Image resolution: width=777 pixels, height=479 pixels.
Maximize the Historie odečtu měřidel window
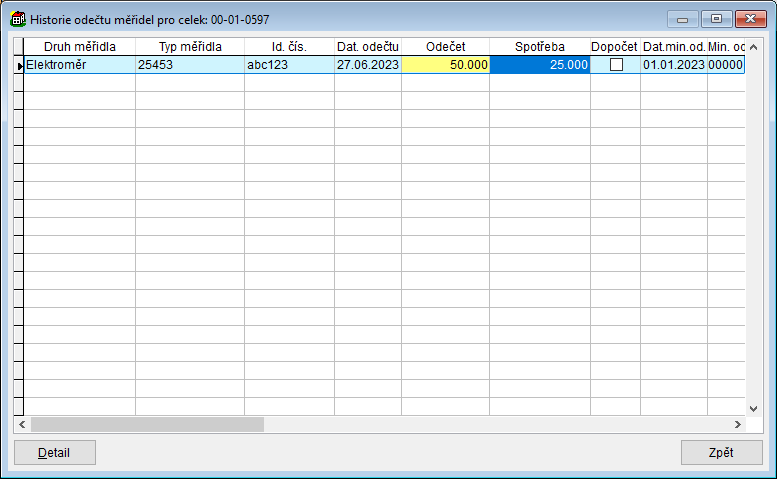tap(716, 19)
